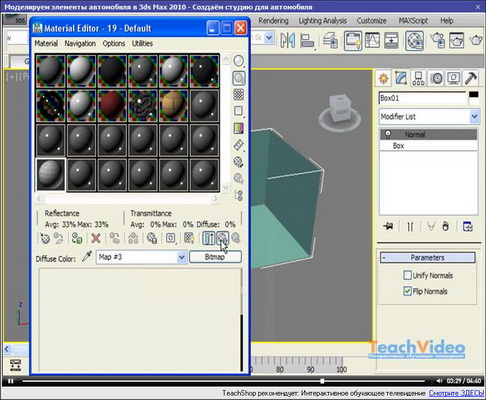This screenshot has width=486, height=400.
Task: Click the Video Color Check icon
Action: pos(239,128)
